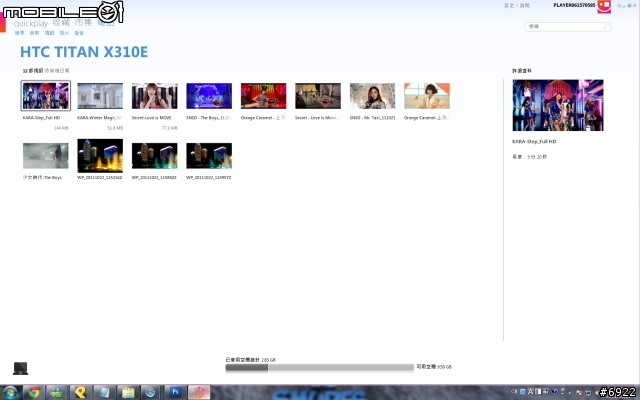This screenshot has width=640, height=400.
Task: Open Google Chrome from the taskbar
Action: point(34,393)
